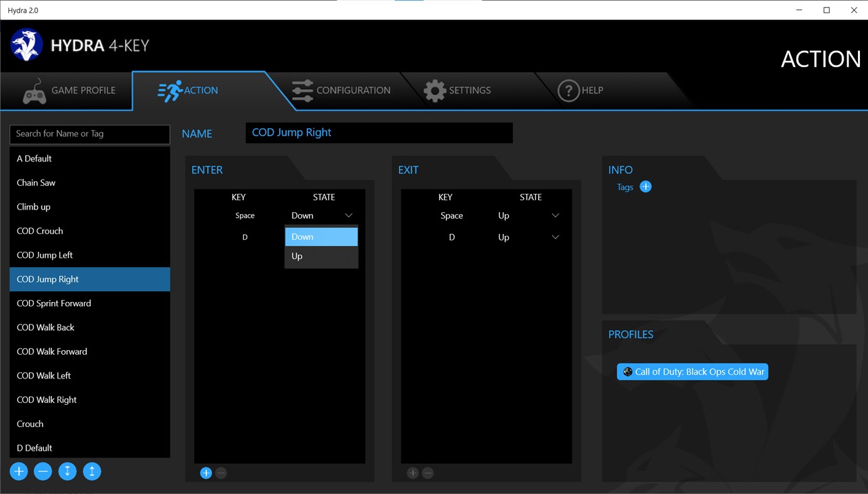
Task: Remove a key from the ENTER sequence
Action: pyautogui.click(x=221, y=473)
